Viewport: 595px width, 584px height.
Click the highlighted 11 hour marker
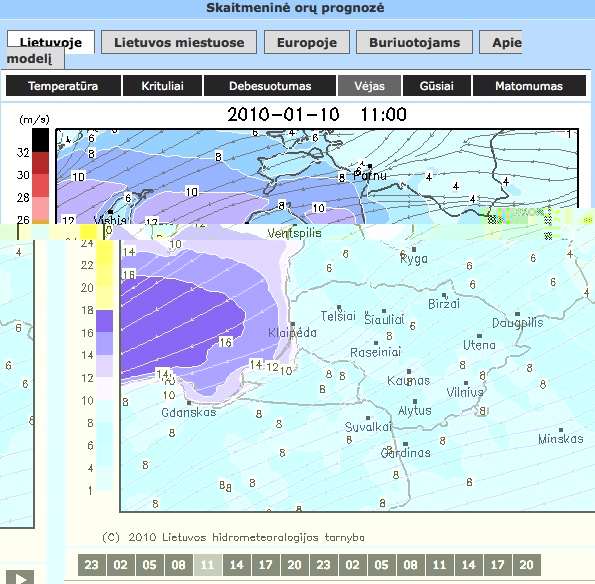208,565
